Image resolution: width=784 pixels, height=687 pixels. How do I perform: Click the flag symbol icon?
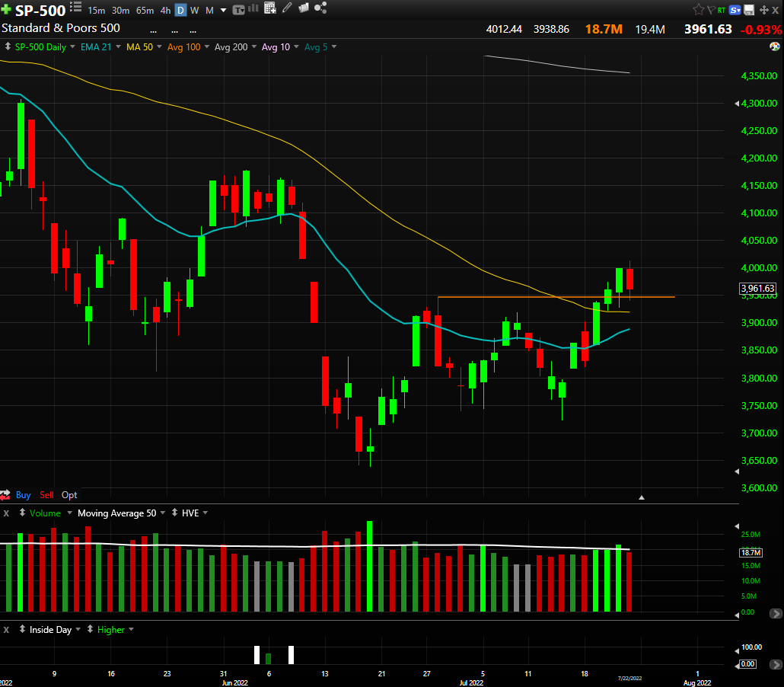(711, 10)
